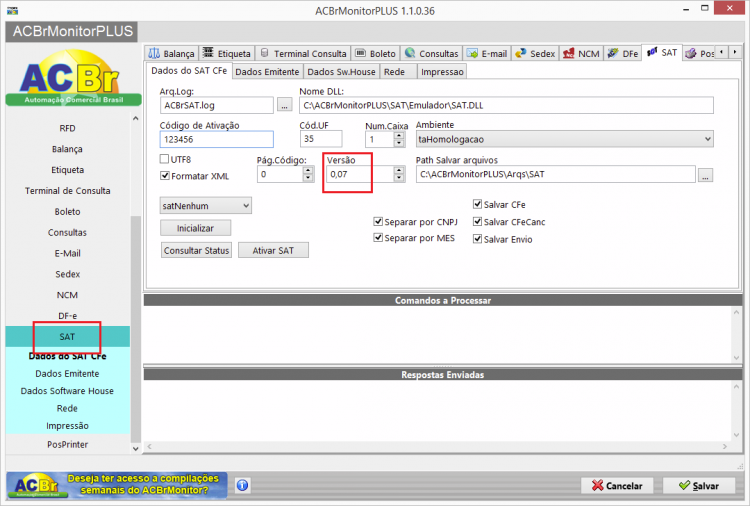The image size is (750, 506).
Task: Toggle the Salvar CFe checkbox
Action: tap(477, 204)
